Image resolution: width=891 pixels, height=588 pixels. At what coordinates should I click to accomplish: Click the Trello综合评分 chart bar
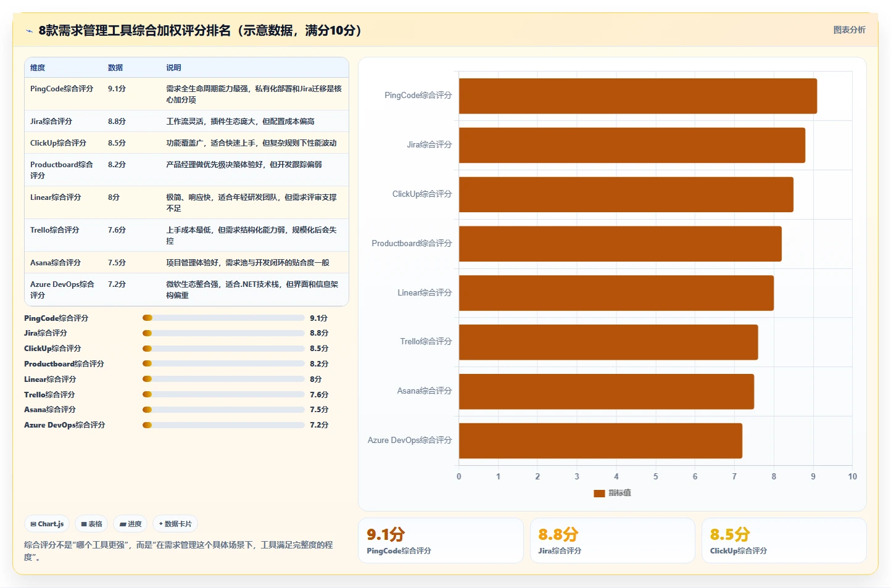click(x=608, y=342)
